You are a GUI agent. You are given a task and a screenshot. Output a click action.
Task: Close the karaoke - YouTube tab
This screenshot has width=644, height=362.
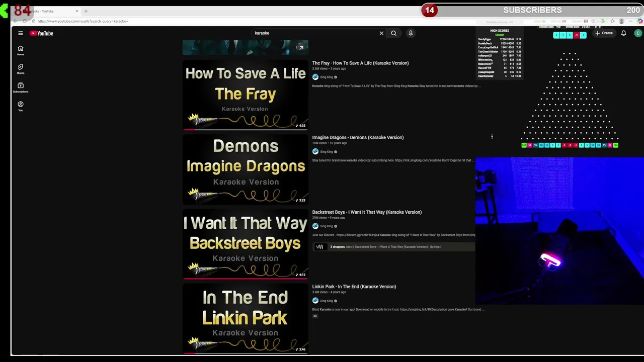(x=77, y=11)
